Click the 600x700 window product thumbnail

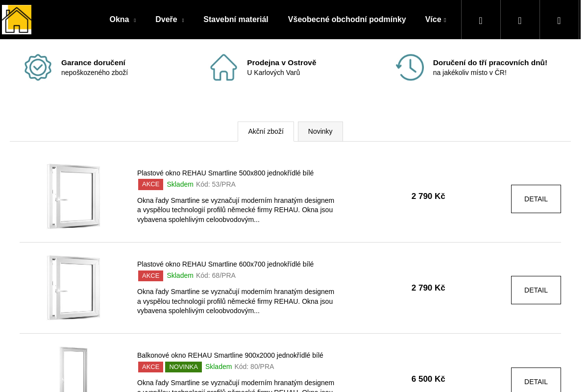(73, 288)
